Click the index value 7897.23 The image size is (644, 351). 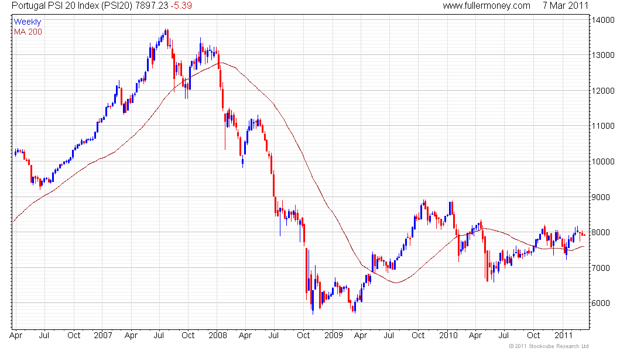coord(150,6)
